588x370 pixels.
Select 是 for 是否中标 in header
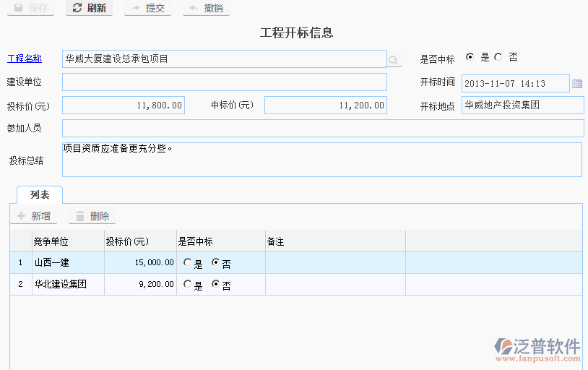[x=470, y=57]
